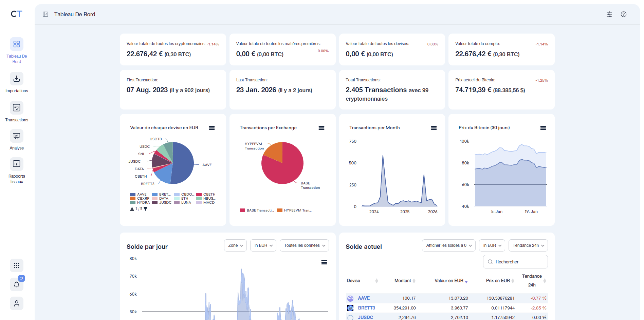Open the notifications bell

point(17,284)
